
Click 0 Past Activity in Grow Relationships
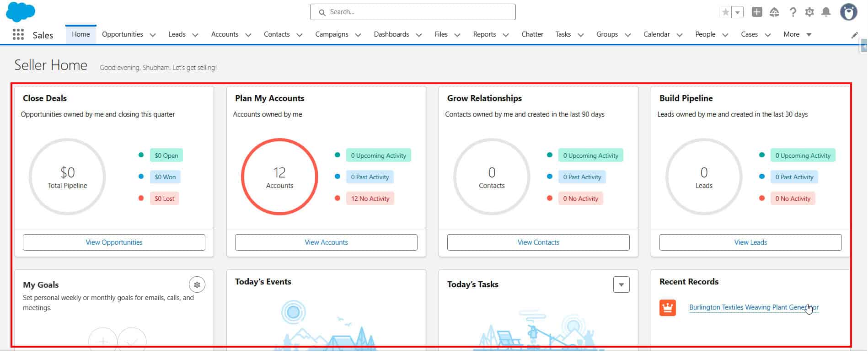point(582,177)
